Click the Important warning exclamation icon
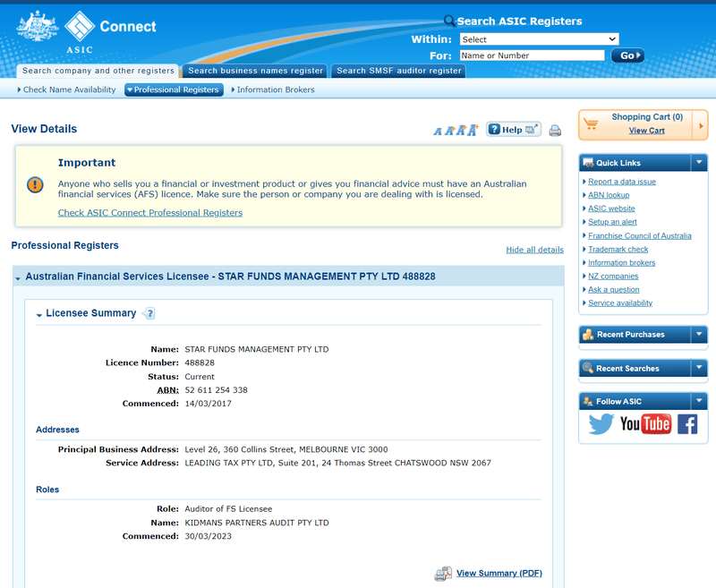The image size is (716, 588). [35, 185]
